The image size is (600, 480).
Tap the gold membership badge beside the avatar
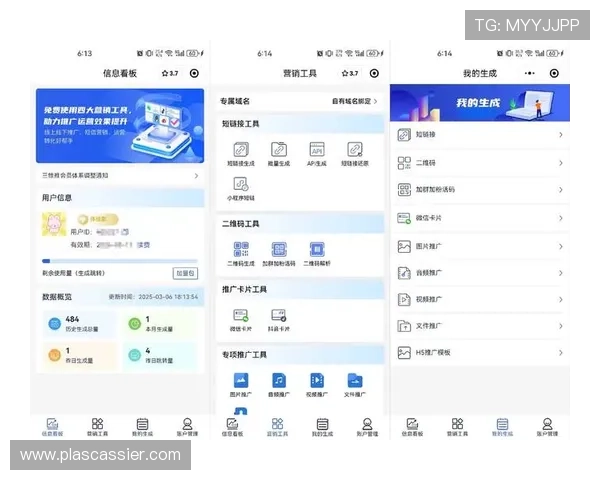(98, 219)
